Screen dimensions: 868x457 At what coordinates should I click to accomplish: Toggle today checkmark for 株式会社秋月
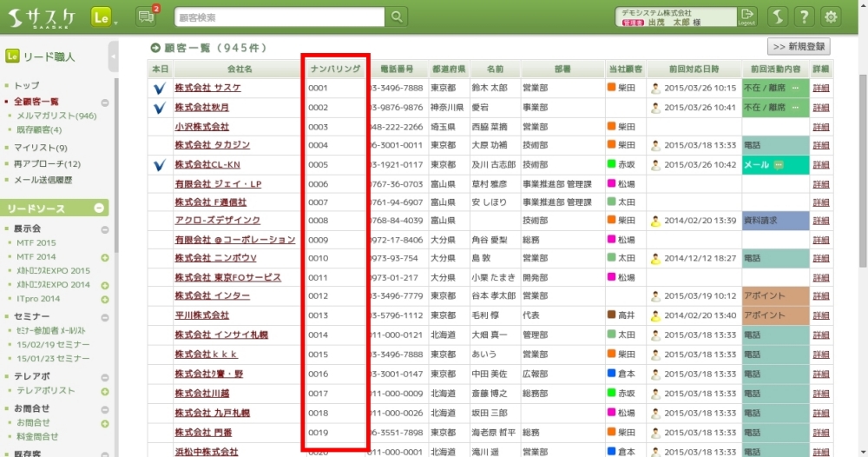coord(160,108)
